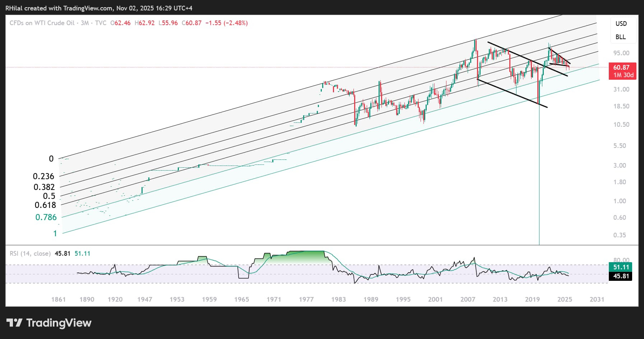Click the Fibonacci level 1 label
Viewport: 644px width, 339px height.
coord(55,233)
